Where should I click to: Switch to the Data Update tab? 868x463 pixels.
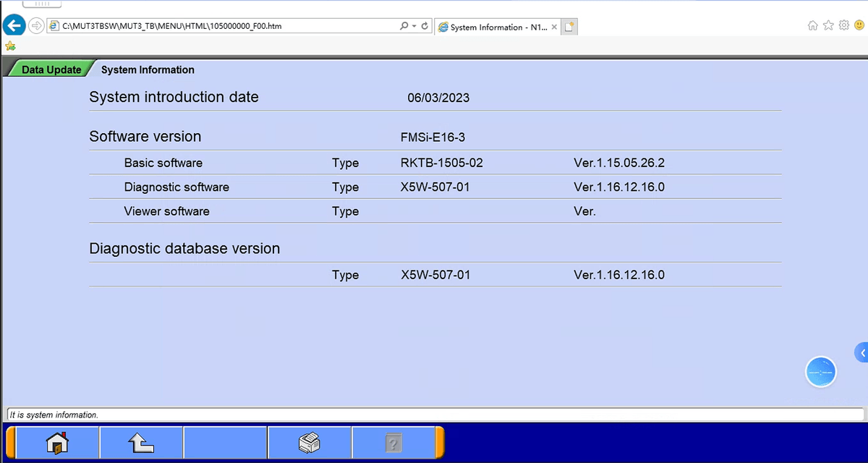click(51, 69)
